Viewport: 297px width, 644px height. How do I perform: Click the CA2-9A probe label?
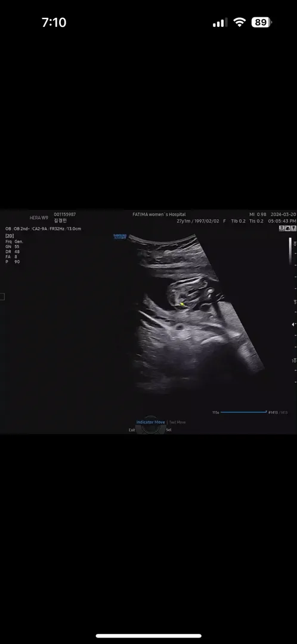(x=40, y=229)
